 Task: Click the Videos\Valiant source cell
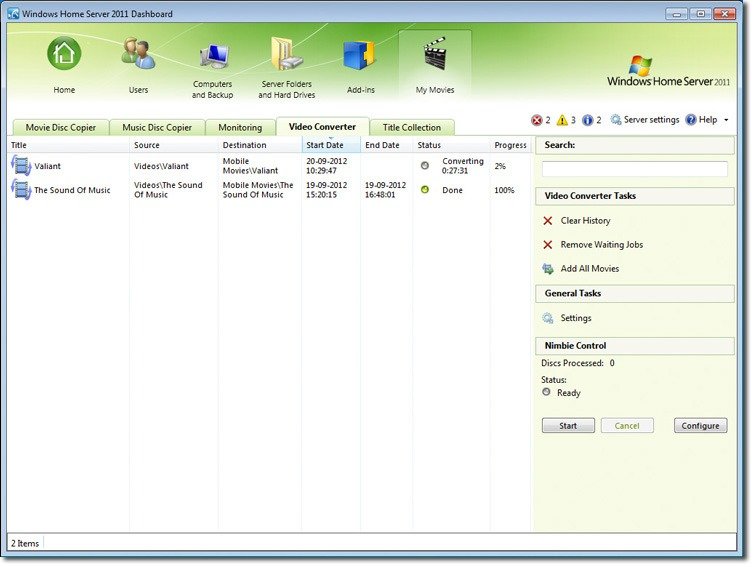tap(161, 166)
